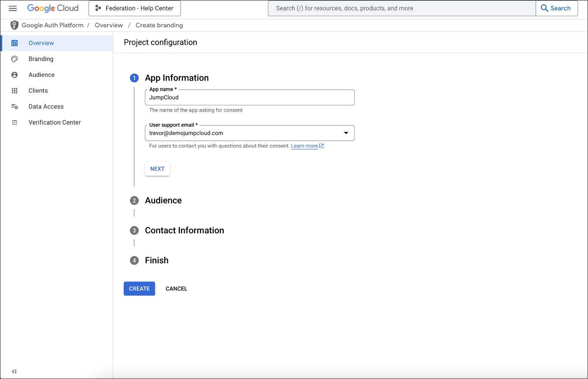588x379 pixels.
Task: Expand the Audience step
Action: 163,200
